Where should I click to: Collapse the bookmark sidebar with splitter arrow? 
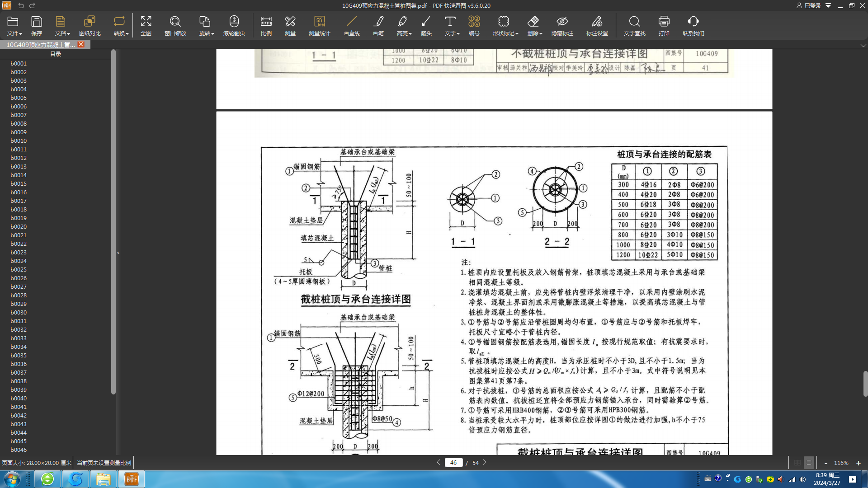(118, 253)
